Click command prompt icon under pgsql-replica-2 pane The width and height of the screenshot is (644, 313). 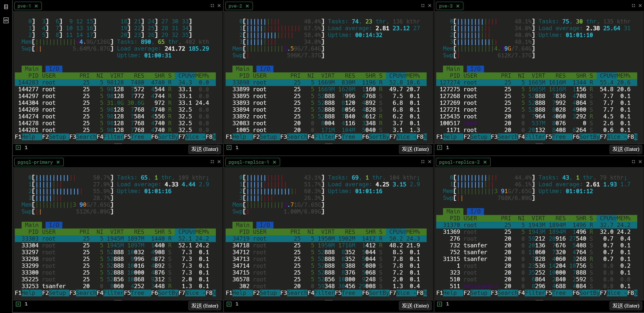click(439, 304)
